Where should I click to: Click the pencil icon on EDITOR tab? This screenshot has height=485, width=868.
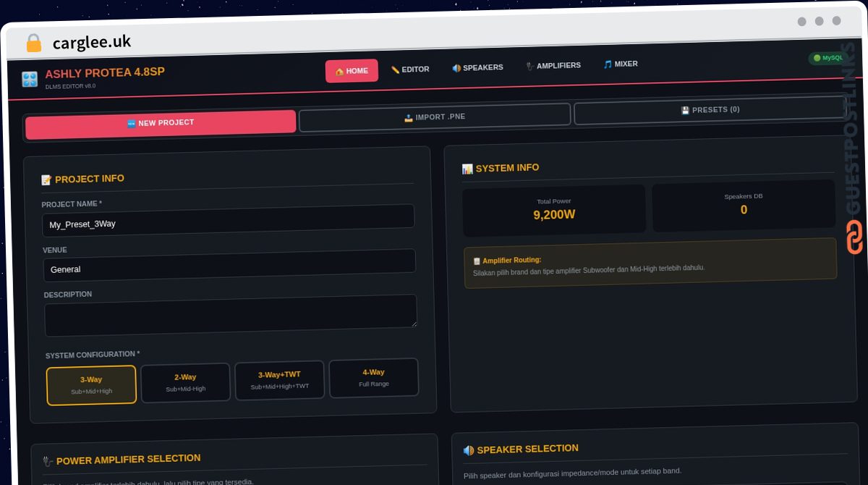tap(395, 70)
